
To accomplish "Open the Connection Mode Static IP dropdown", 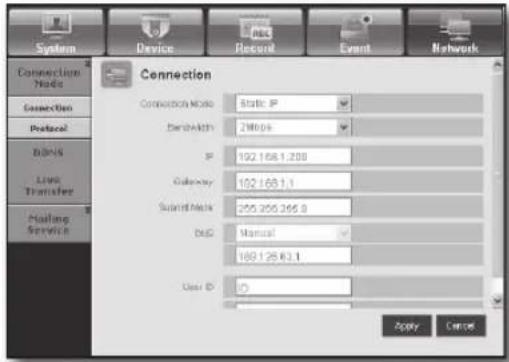I will click(293, 104).
